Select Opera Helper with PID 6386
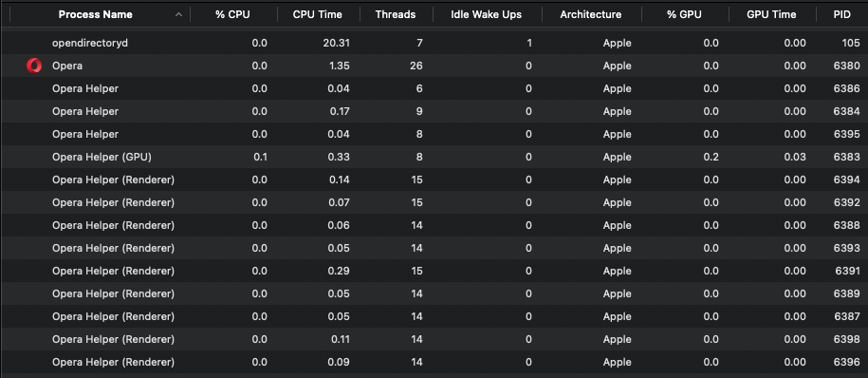This screenshot has width=868, height=378. tap(434, 88)
